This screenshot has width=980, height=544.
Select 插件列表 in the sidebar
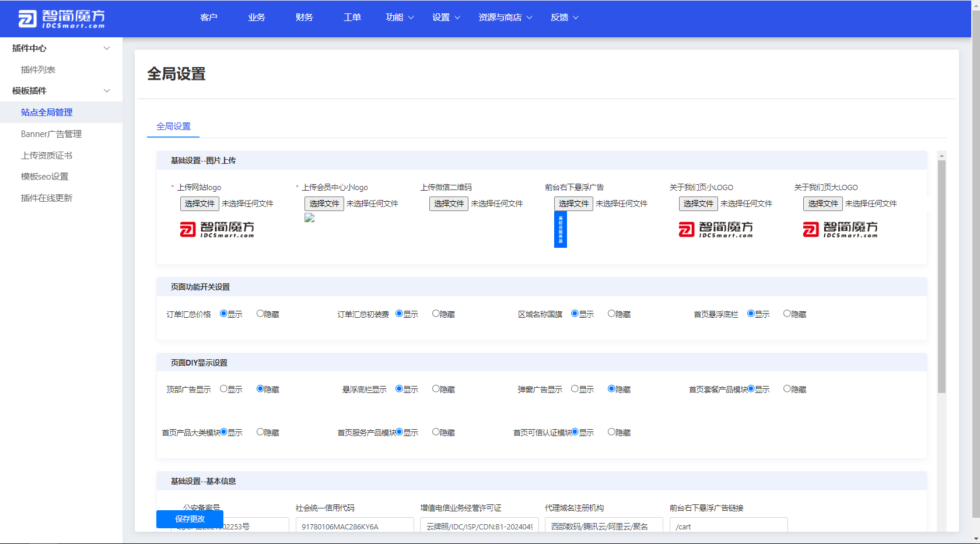point(38,69)
